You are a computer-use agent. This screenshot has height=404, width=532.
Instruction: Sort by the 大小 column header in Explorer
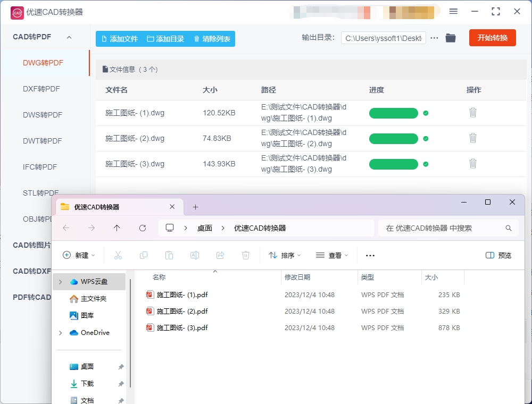pos(431,277)
